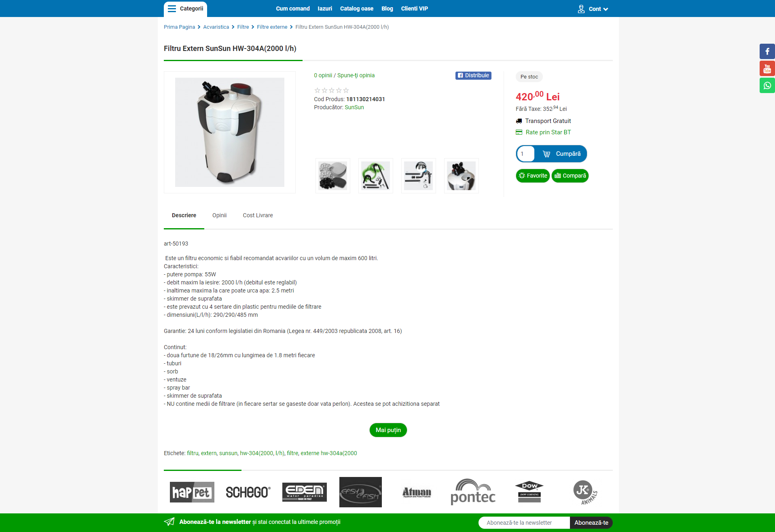Toggle Compară for this product
Image resolution: width=775 pixels, height=532 pixels.
coord(570,176)
